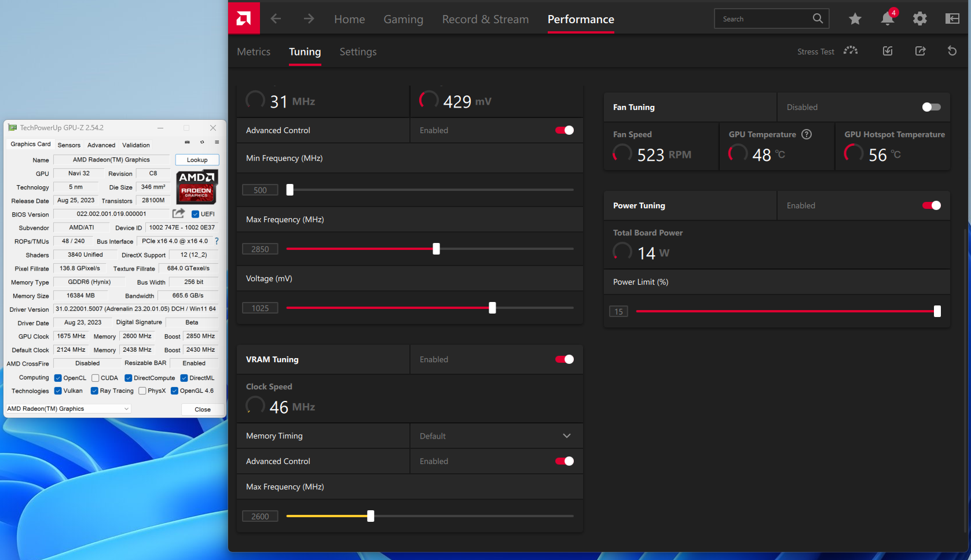
Task: Select the Performance tab
Action: click(x=581, y=19)
